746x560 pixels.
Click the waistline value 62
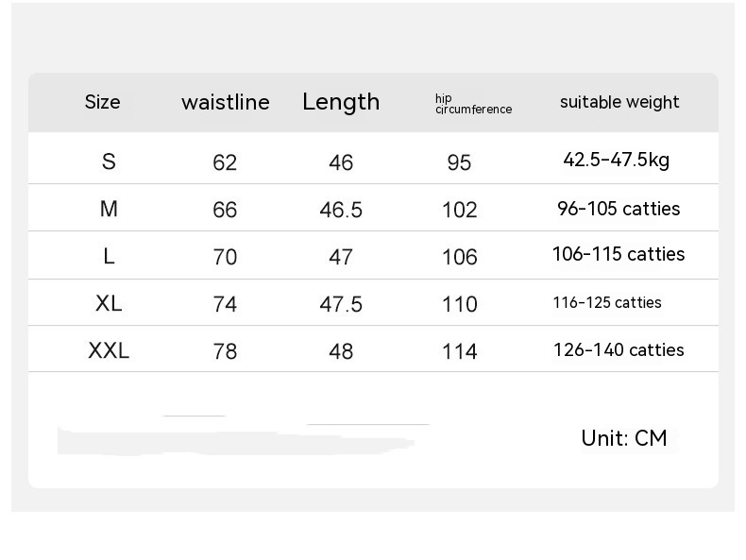pos(225,162)
